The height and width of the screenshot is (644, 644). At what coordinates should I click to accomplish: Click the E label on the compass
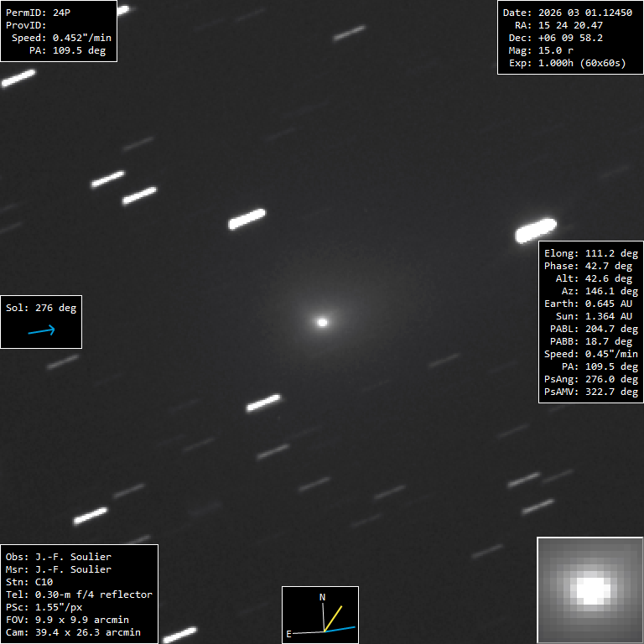click(289, 634)
